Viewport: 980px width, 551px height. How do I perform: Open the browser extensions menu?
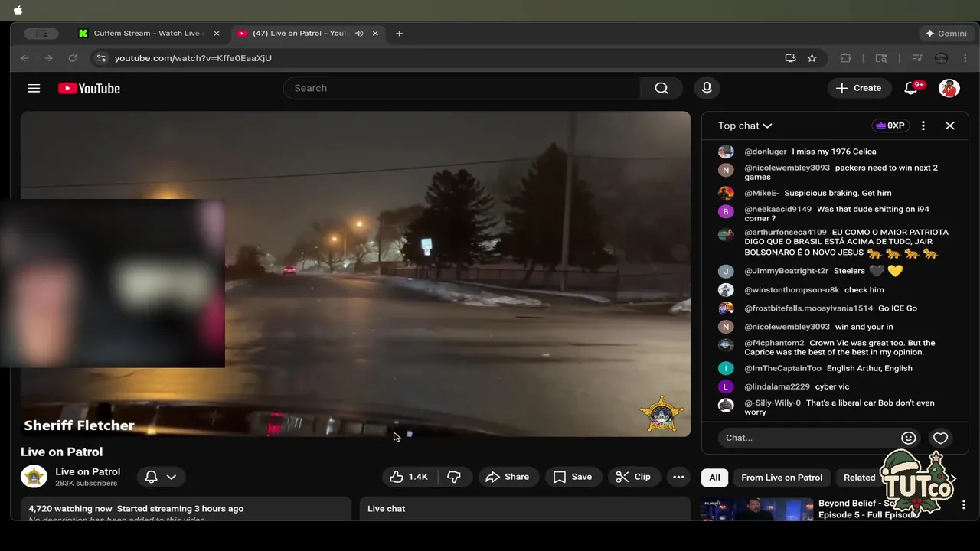pos(846,58)
